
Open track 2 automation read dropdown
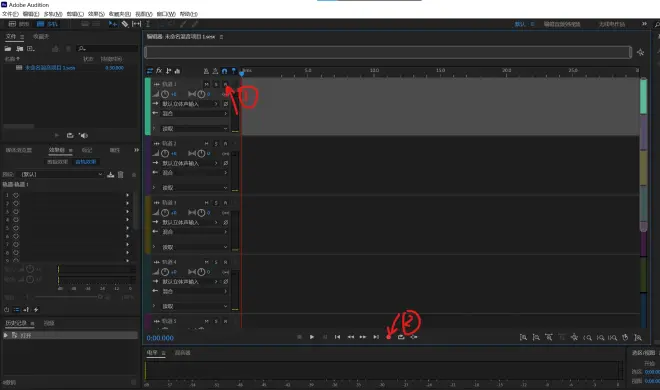click(195, 188)
